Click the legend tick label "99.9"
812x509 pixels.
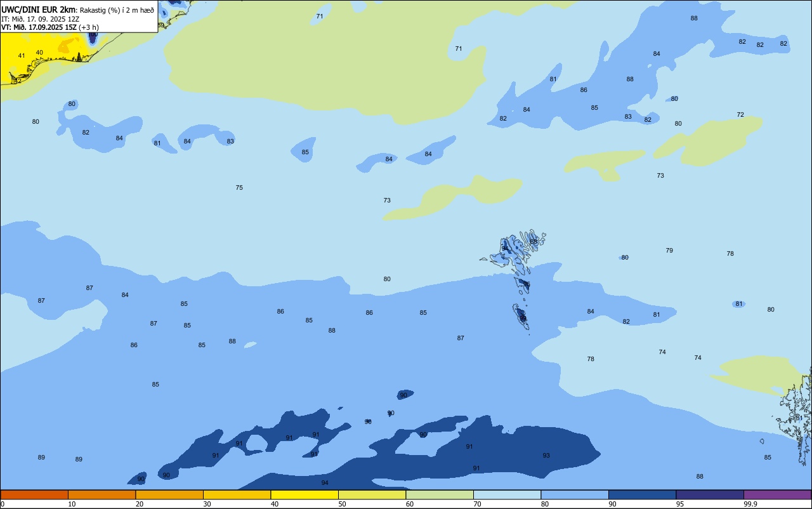tap(750, 504)
